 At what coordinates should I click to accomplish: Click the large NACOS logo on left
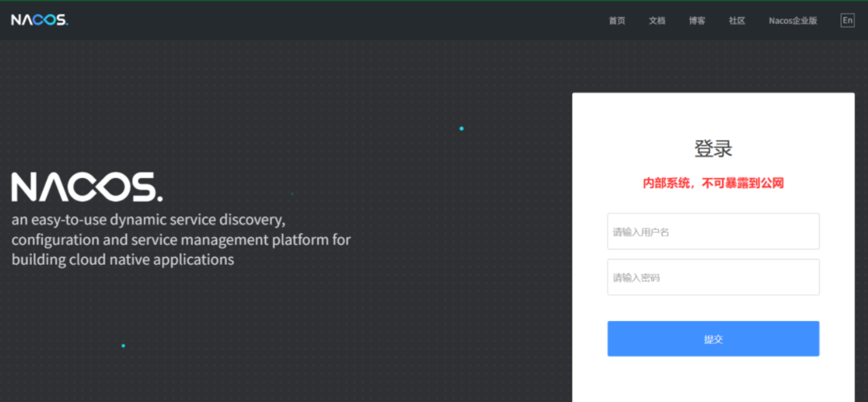coord(87,187)
